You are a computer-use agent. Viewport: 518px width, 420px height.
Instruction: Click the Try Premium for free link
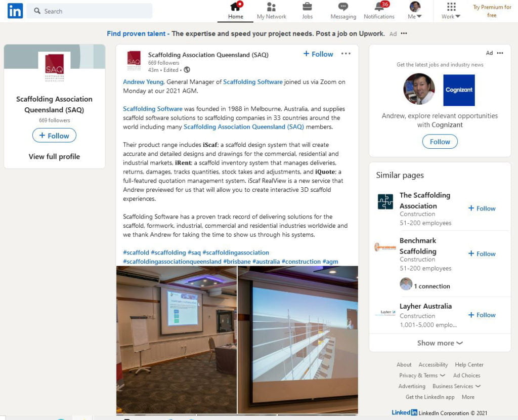[492, 11]
